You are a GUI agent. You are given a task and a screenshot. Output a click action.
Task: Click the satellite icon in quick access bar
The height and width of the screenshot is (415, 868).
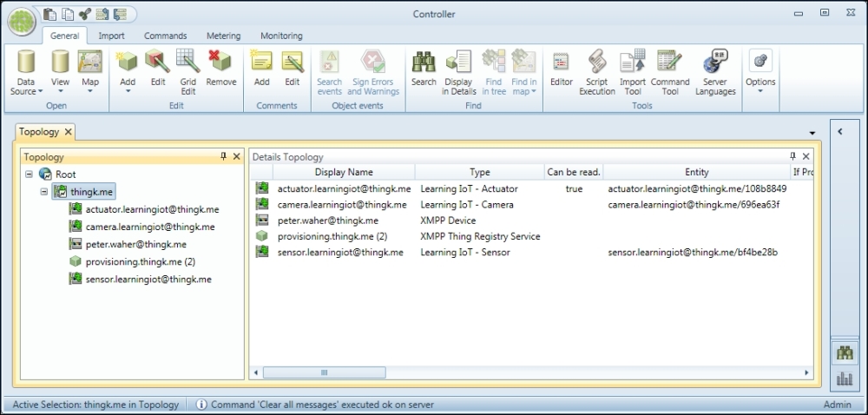pyautogui.click(x=85, y=15)
